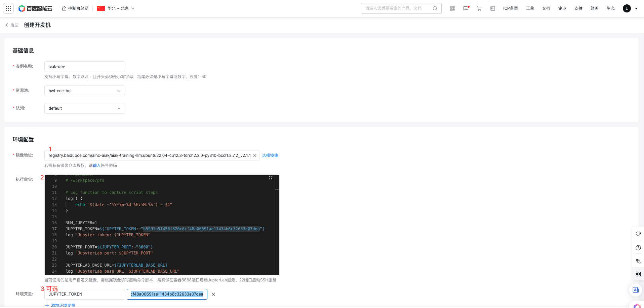Click code line 20 JUPYTER_PORT

tap(109, 247)
